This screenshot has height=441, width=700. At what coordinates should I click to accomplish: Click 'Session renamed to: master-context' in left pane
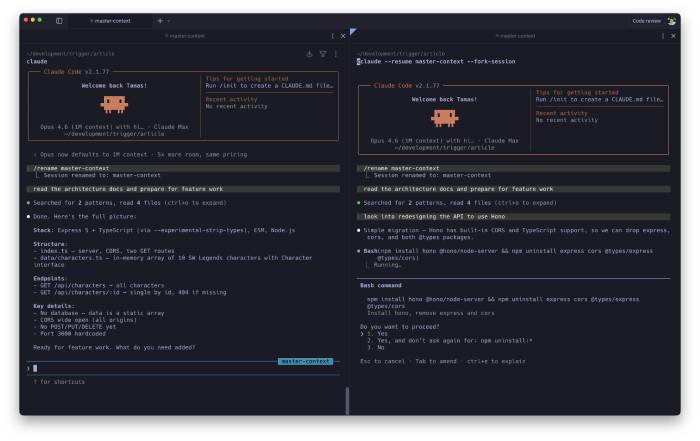[x=102, y=175]
